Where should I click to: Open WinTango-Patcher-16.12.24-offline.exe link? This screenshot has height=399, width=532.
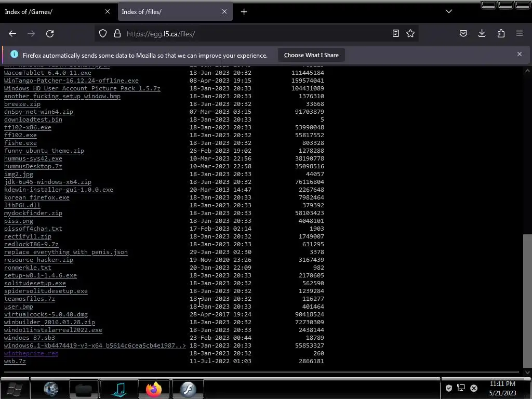[71, 81]
